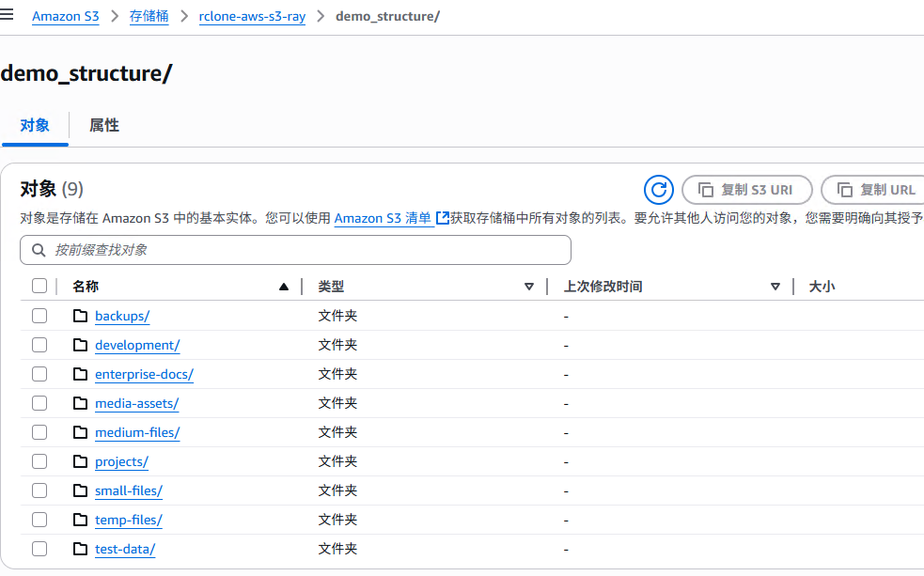Go to Amazon S3 breadcrumb
The height and width of the screenshot is (576, 924).
coord(66,17)
